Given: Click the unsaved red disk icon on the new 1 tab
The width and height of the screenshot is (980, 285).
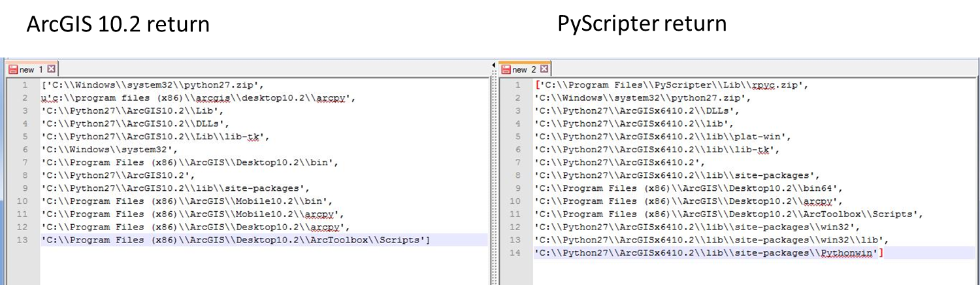Looking at the screenshot, I should point(13,69).
